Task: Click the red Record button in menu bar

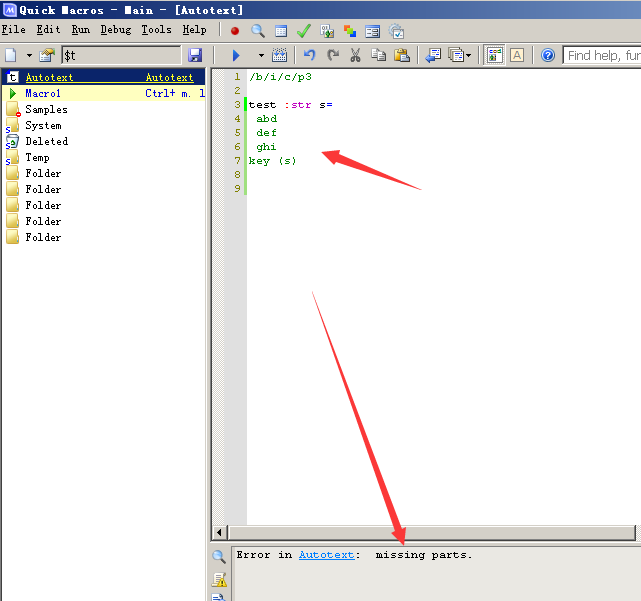Action: tap(235, 30)
